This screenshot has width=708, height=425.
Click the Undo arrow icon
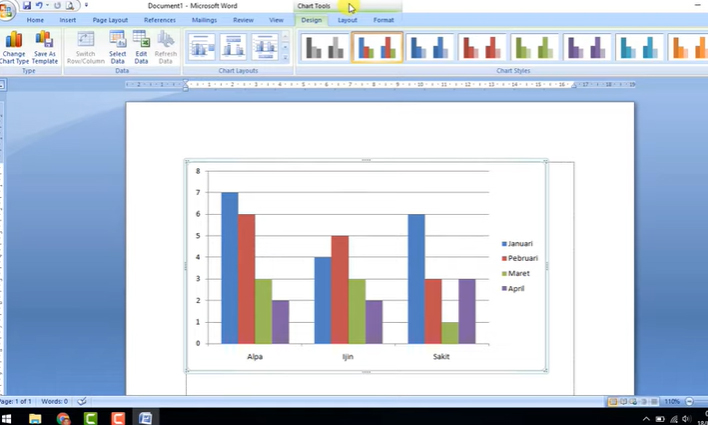[x=39, y=6]
